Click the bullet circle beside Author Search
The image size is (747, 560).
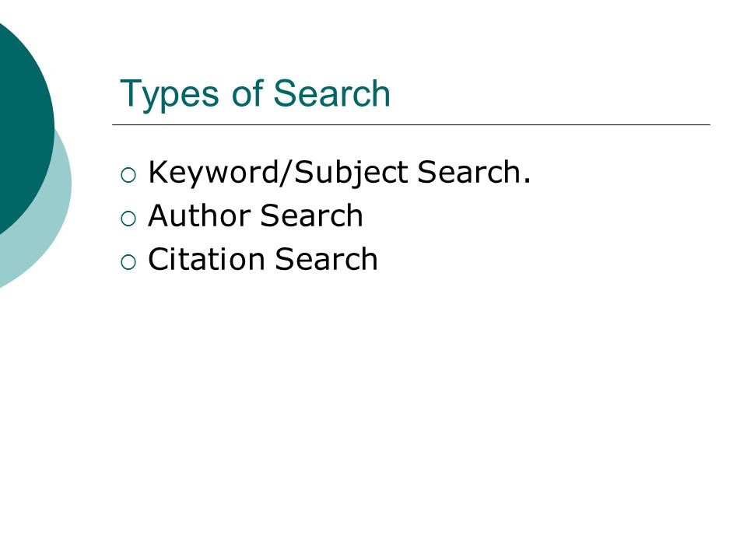click(128, 219)
